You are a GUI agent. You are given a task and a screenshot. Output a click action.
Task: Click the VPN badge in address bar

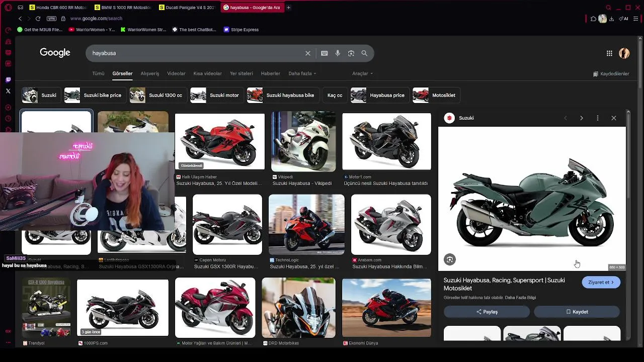click(51, 19)
